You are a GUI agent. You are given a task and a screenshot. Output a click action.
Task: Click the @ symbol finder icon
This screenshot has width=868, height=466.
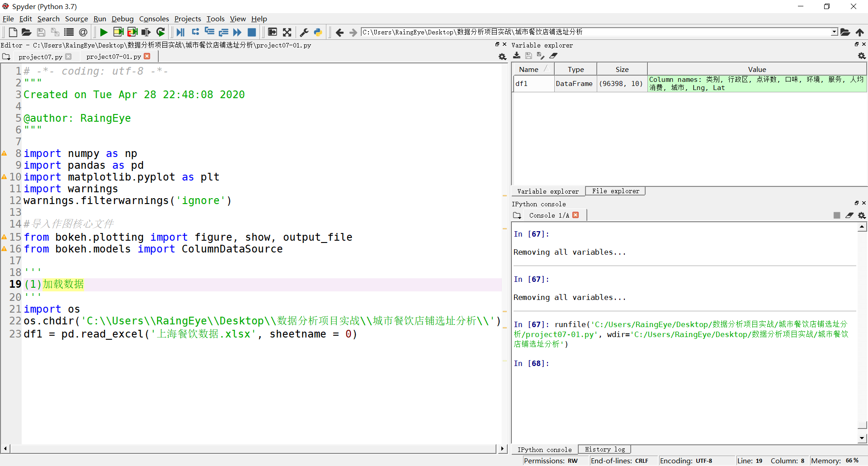click(x=83, y=32)
